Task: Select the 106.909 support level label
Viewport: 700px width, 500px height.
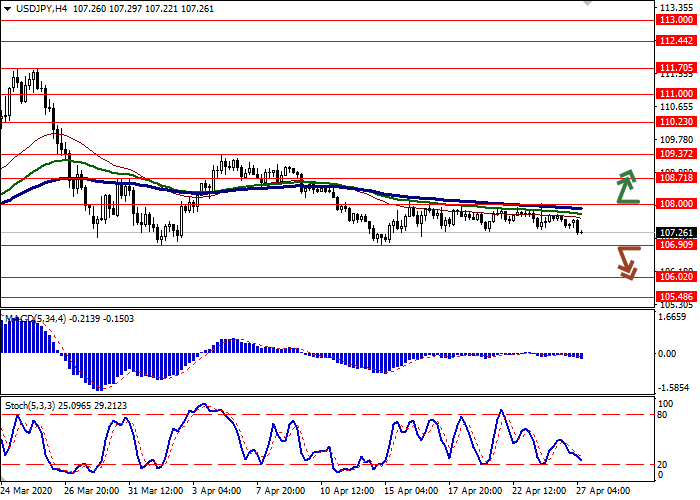Action: coord(676,245)
